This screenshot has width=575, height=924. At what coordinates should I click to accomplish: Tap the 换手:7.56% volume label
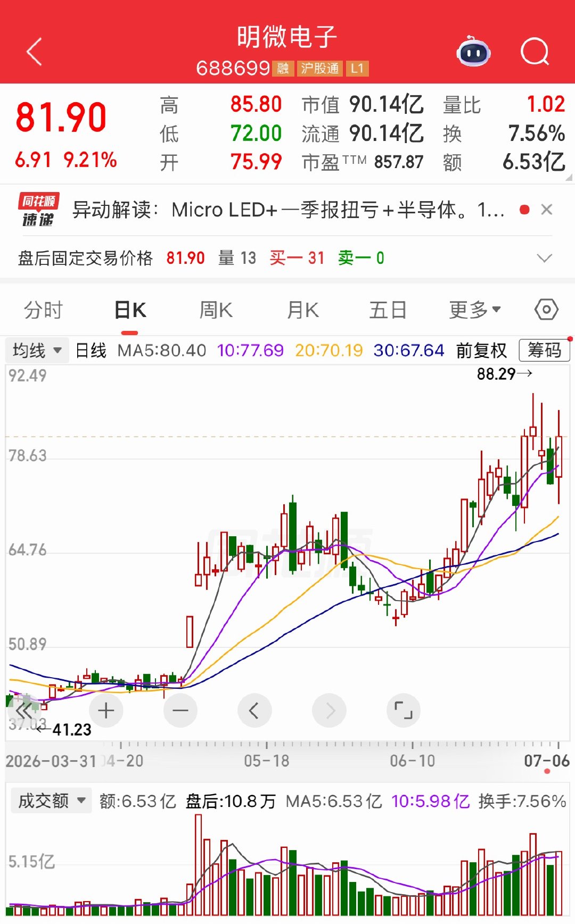[x=522, y=801]
